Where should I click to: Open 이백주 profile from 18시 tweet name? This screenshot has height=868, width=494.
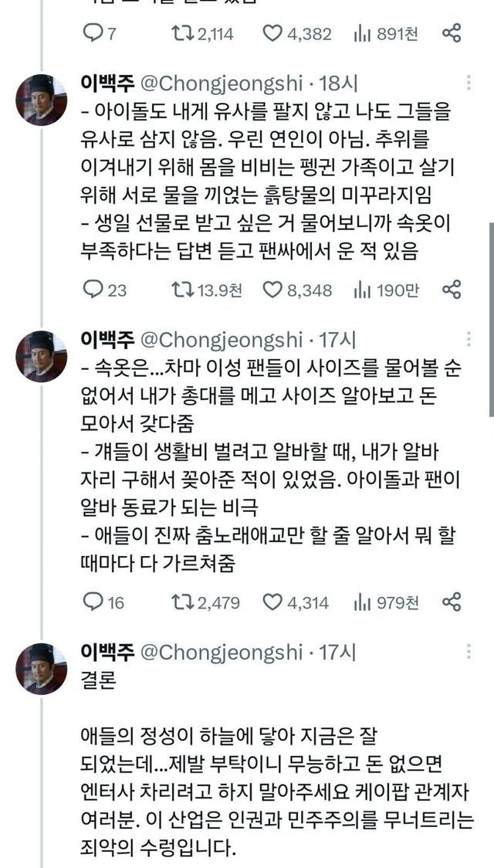click(x=108, y=83)
